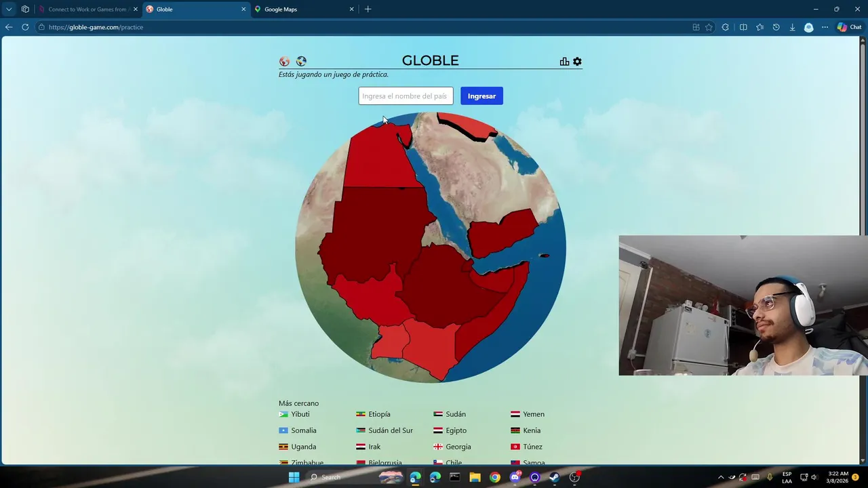
Task: Select Túnez in the closest list
Action: 527,447
